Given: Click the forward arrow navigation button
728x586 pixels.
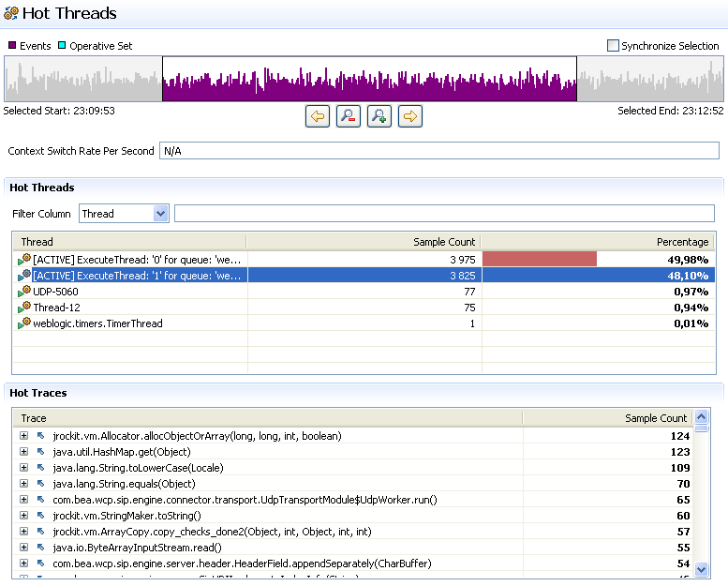Looking at the screenshot, I should point(410,116).
